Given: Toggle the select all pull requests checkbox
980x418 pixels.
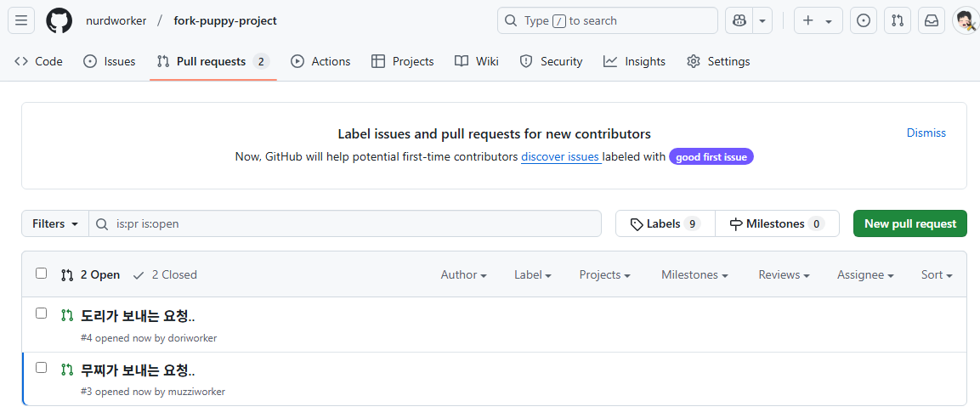Looking at the screenshot, I should tap(42, 273).
